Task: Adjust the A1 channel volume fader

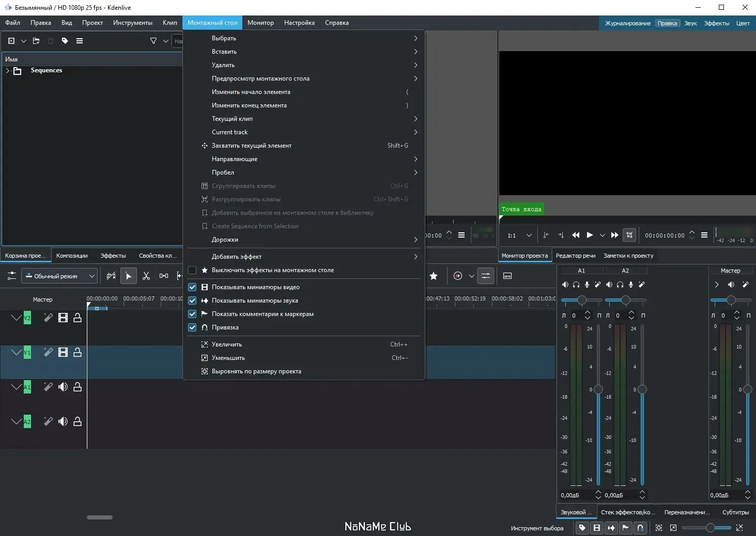Action: (598, 389)
